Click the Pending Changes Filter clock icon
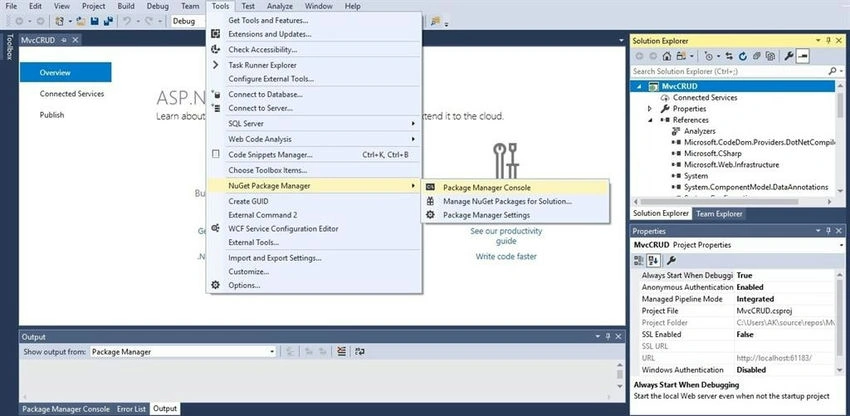Viewport: 850px width, 416px height. [x=709, y=56]
